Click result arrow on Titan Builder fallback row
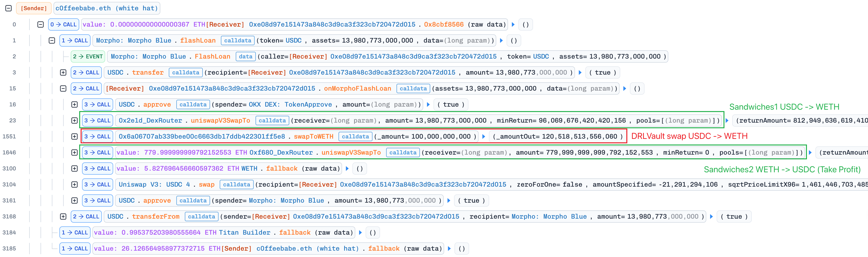868x257 pixels. click(360, 233)
